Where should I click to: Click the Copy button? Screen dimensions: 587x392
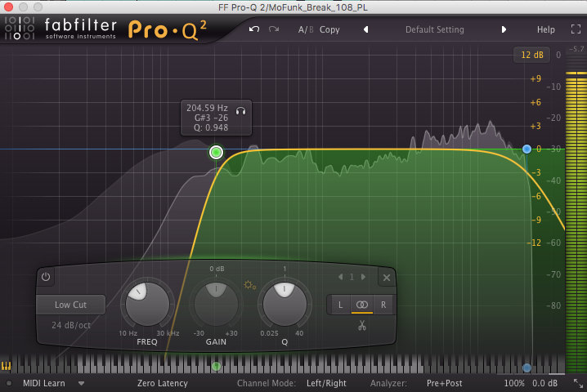coord(329,29)
